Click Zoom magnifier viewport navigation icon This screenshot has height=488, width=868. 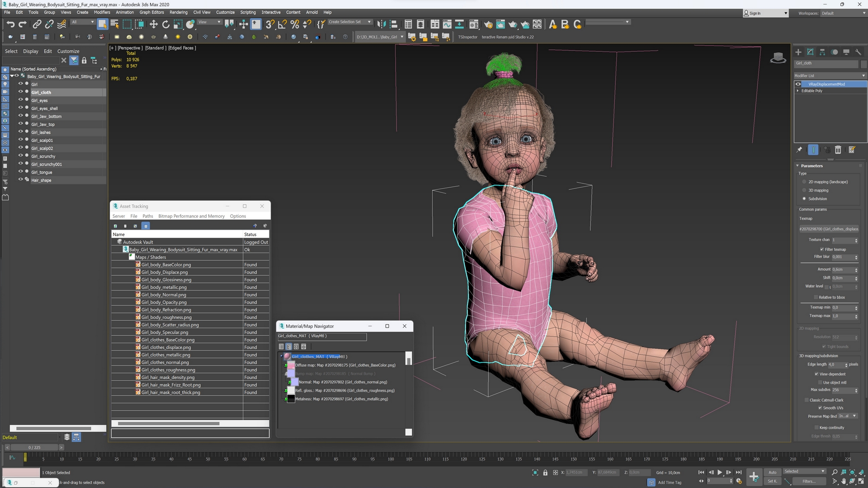[835, 472]
